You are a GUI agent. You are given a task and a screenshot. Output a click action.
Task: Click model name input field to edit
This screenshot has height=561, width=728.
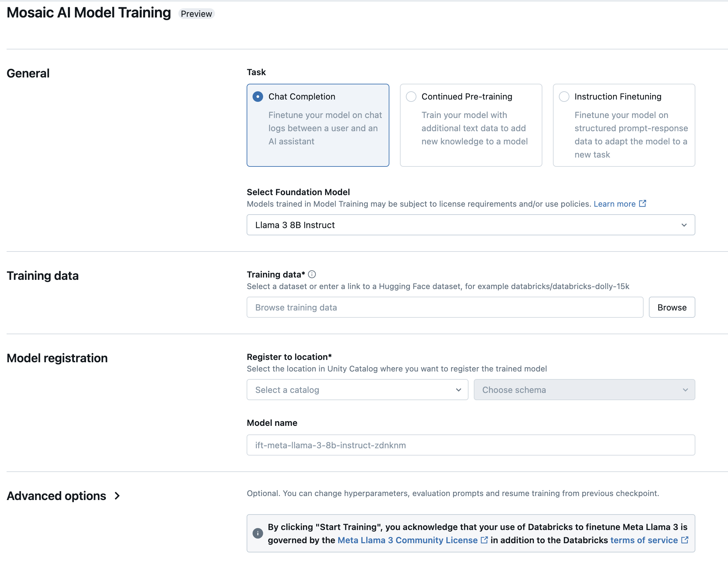pyautogui.click(x=471, y=445)
